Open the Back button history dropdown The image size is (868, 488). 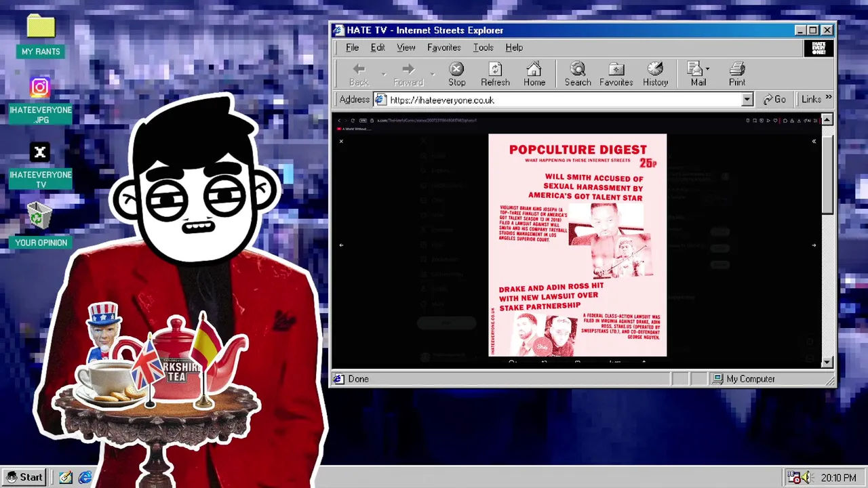pos(383,73)
